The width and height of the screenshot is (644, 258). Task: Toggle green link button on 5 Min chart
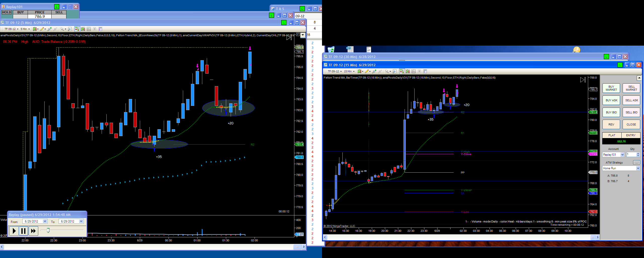tap(284, 23)
